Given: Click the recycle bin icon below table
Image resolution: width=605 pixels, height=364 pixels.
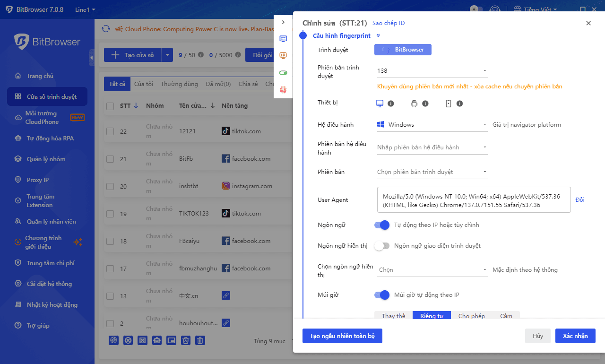Looking at the screenshot, I should click(x=186, y=340).
